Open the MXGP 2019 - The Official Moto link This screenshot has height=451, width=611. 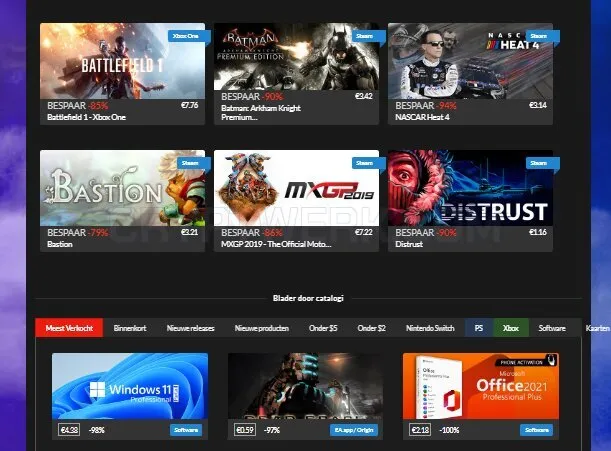[276, 244]
